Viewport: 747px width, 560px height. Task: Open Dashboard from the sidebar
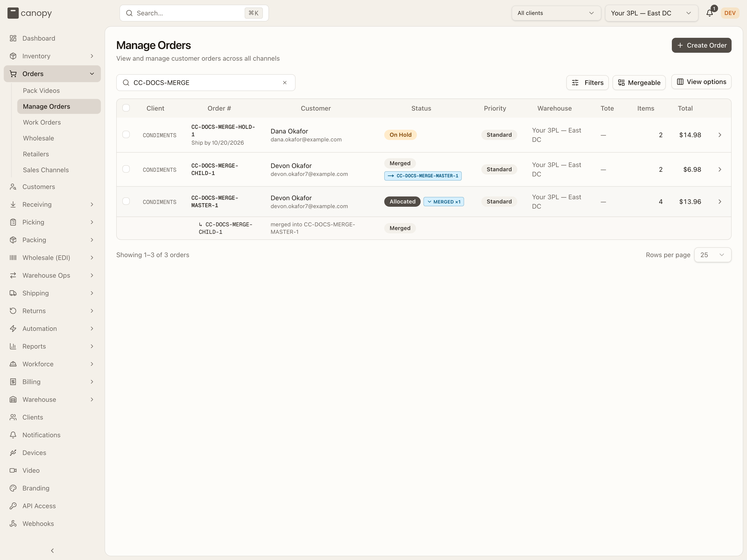pos(52,38)
